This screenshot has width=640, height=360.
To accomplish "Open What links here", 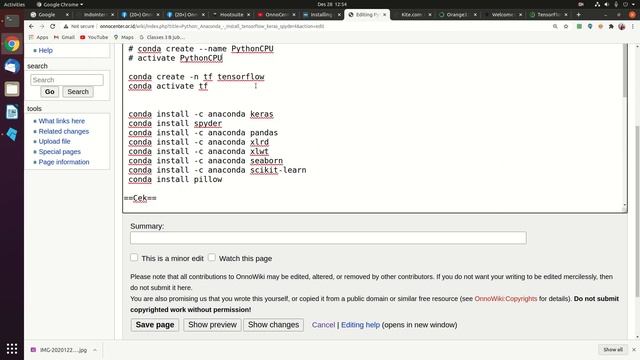I will coord(62,121).
